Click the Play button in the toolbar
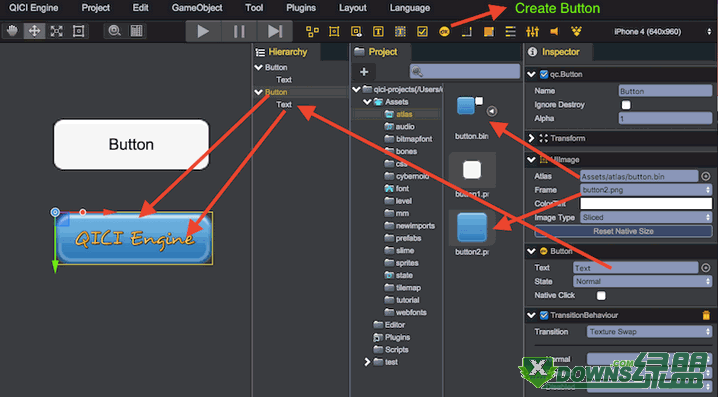The height and width of the screenshot is (397, 718). click(203, 31)
